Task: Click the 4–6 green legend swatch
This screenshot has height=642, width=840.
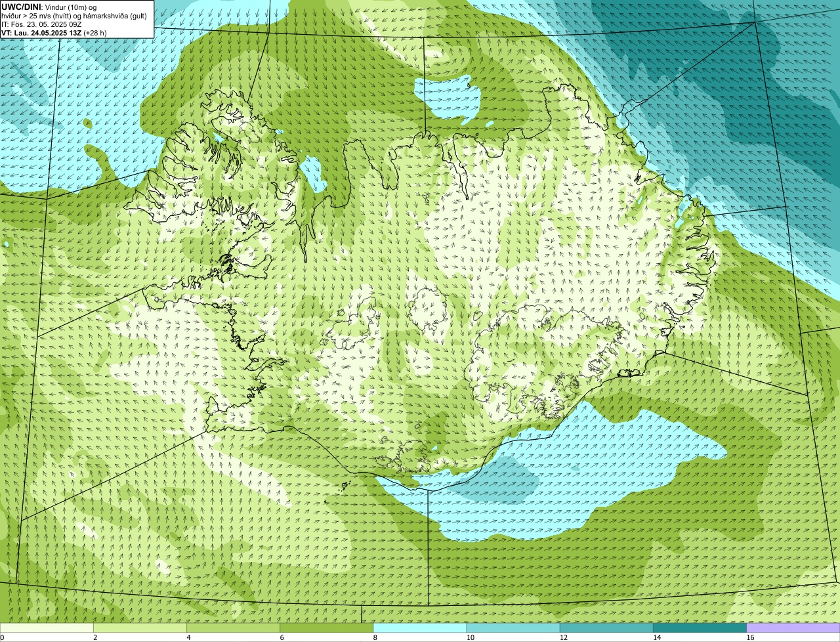Action: coord(234,628)
